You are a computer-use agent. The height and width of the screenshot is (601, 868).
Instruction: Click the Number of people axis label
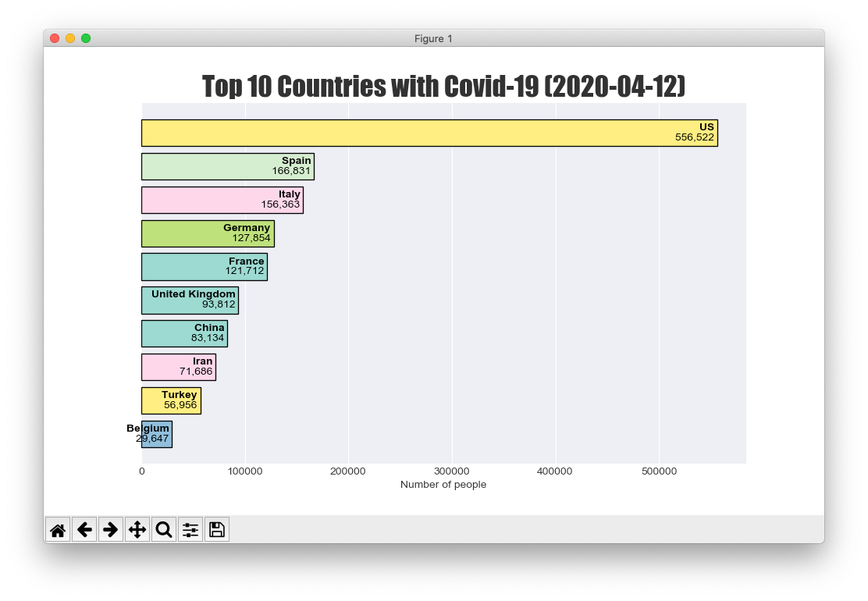pyautogui.click(x=443, y=484)
